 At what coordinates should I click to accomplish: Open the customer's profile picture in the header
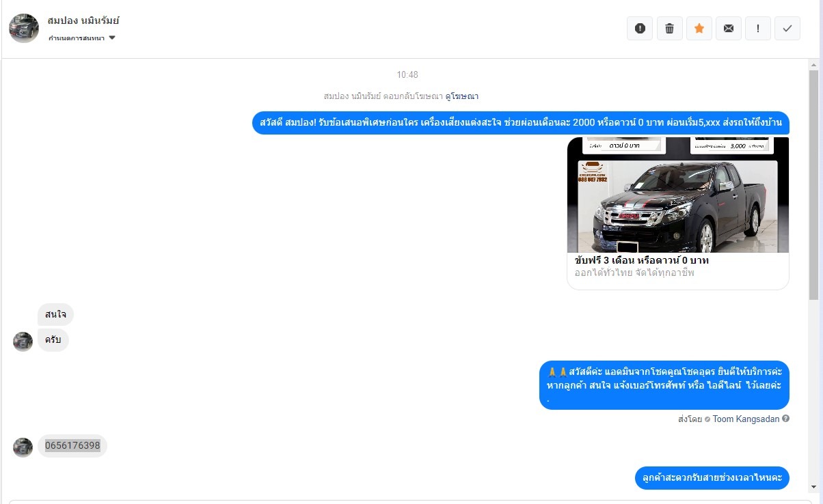tap(24, 29)
